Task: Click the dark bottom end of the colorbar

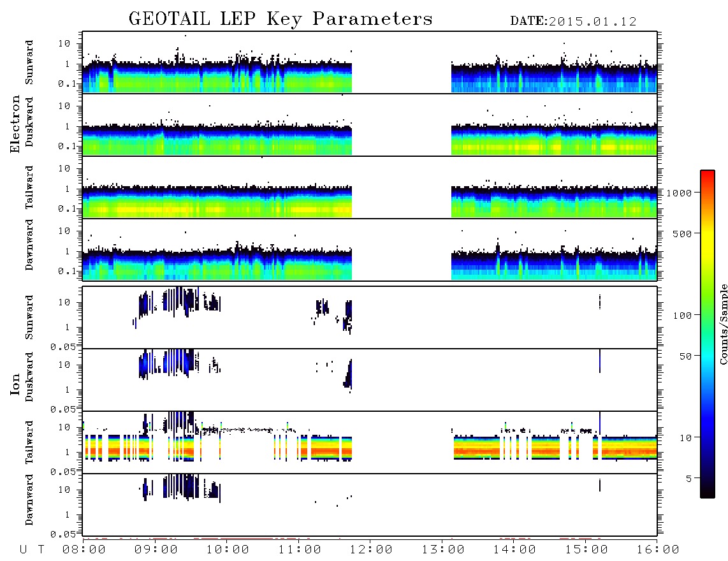Action: coord(708,490)
